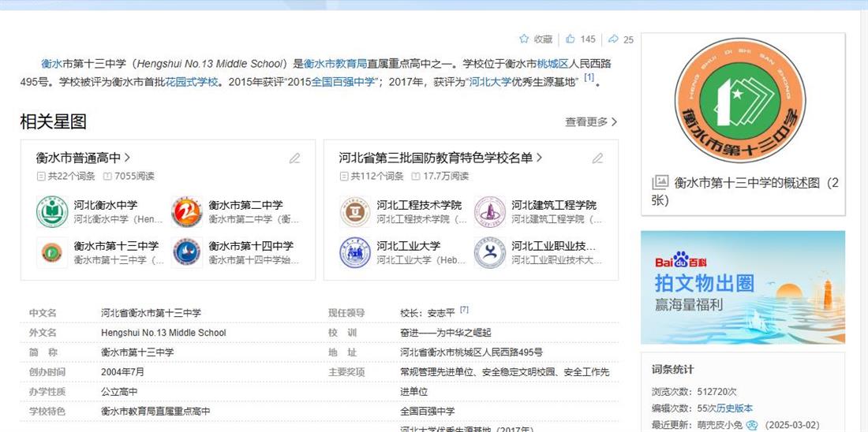Follow the 衡水 link in intro
868x432 pixels.
tap(51, 64)
